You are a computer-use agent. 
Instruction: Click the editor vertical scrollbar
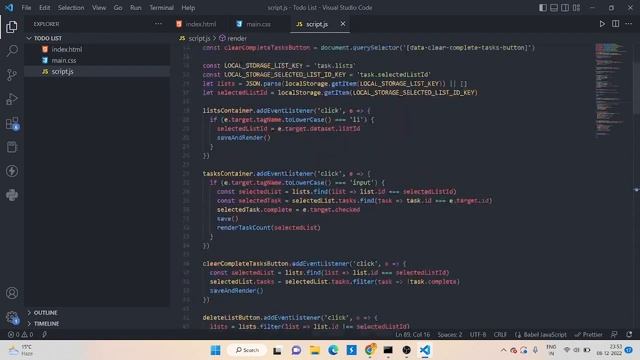tap(636, 88)
